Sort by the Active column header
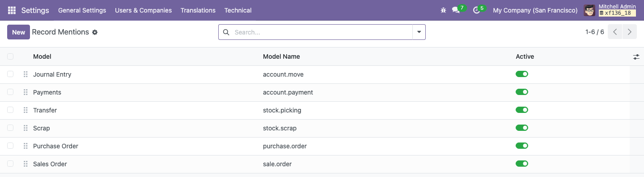Image resolution: width=644 pixels, height=177 pixels. [x=525, y=56]
